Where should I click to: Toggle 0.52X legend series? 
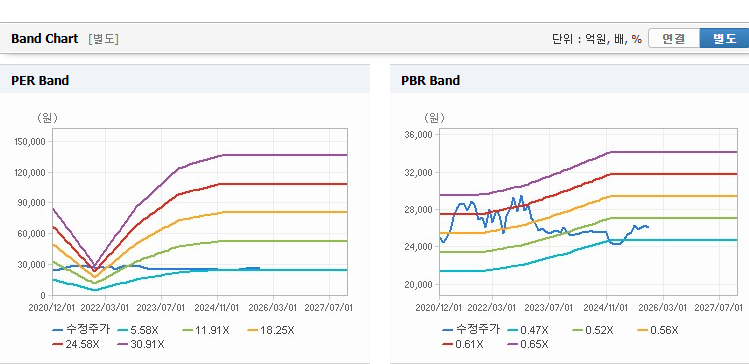(x=592, y=330)
